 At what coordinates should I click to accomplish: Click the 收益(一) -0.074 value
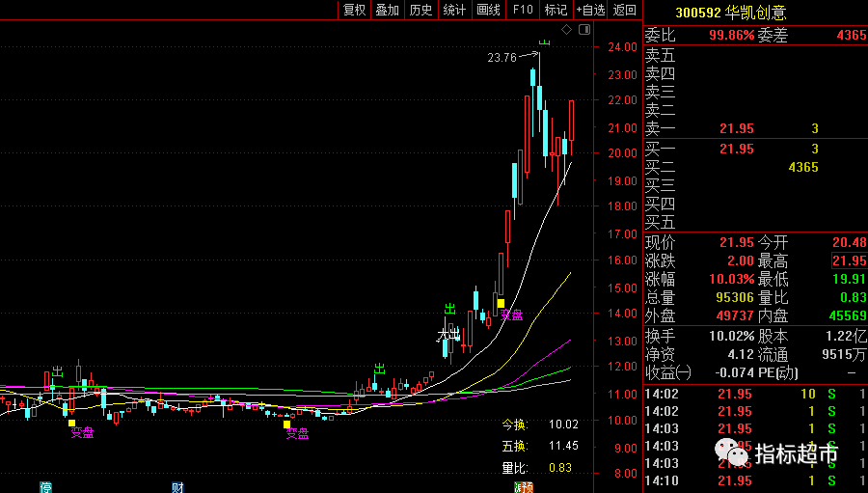(735, 372)
